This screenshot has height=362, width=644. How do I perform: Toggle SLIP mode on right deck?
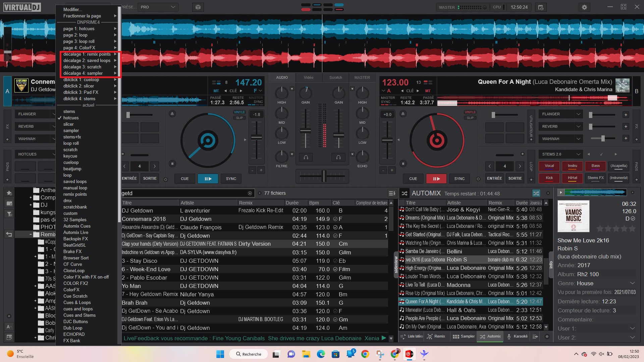(470, 118)
